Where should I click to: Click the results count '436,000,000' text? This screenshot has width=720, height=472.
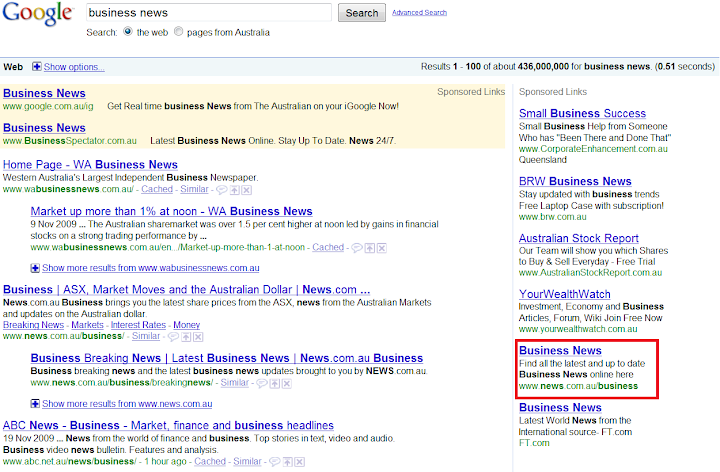(x=543, y=67)
